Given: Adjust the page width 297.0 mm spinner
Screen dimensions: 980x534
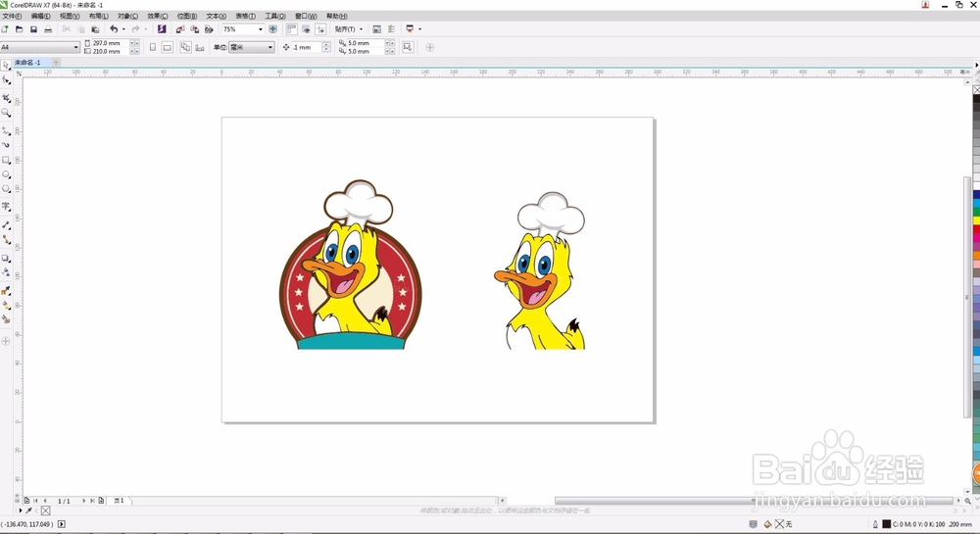Looking at the screenshot, I should (134, 43).
